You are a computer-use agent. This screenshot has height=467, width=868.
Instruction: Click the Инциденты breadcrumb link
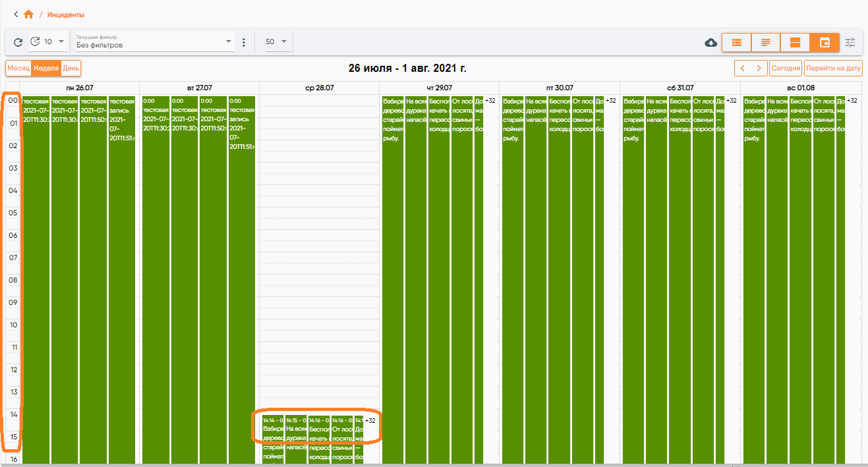(65, 14)
